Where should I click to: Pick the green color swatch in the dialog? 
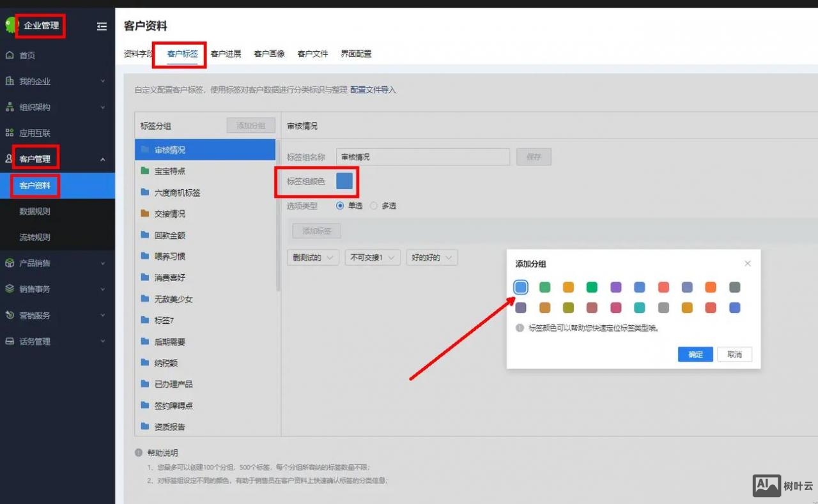point(544,287)
